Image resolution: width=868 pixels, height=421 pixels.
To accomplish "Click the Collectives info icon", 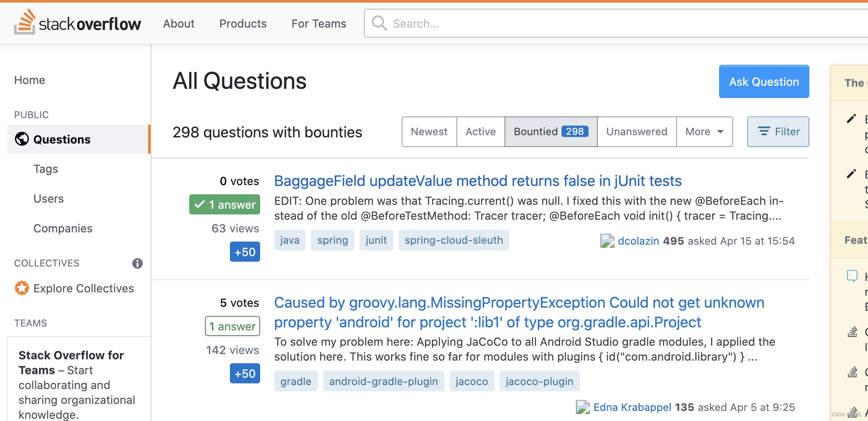I will coord(138,263).
